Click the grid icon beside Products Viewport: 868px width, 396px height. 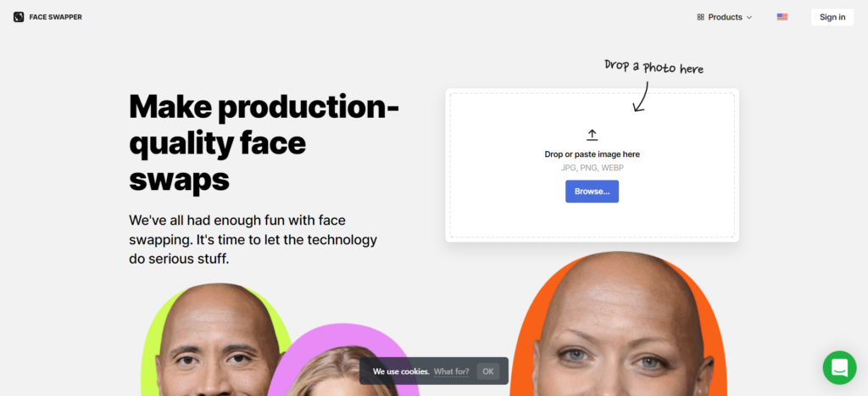click(x=700, y=17)
